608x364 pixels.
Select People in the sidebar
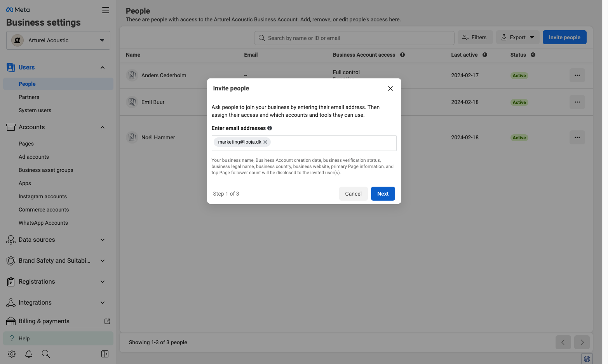point(58,84)
